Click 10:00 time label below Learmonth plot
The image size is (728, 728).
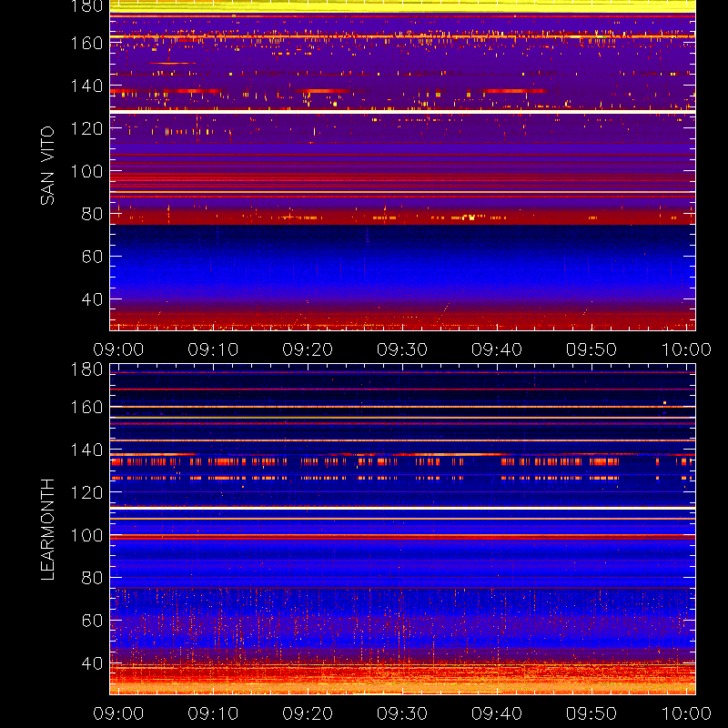pos(686,713)
